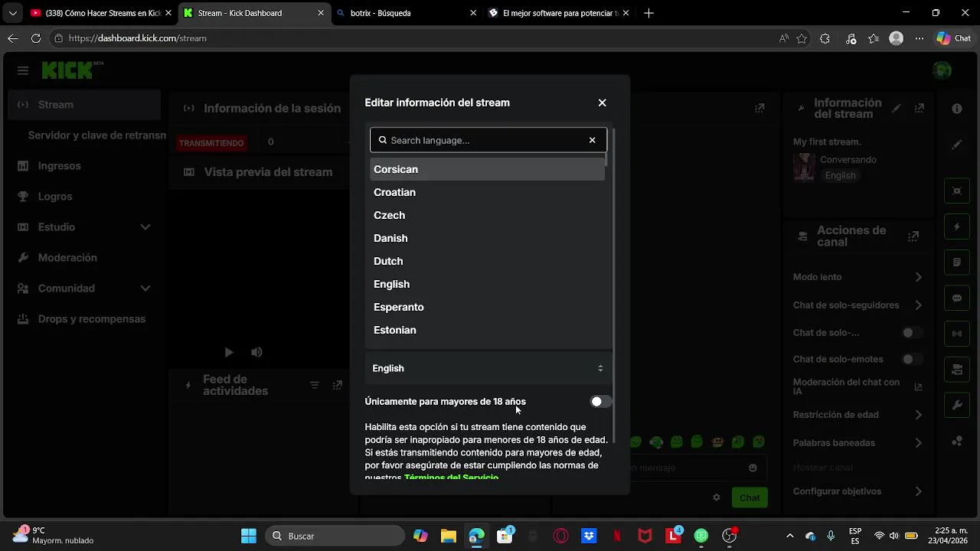Switch to the botrix - Búsqueda tab
The image size is (980, 551).
click(406, 13)
